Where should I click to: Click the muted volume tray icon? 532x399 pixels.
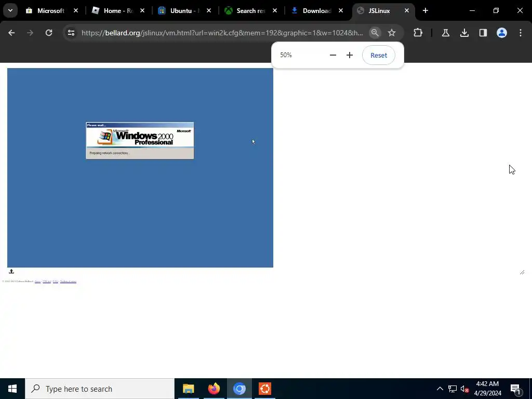pyautogui.click(x=464, y=389)
